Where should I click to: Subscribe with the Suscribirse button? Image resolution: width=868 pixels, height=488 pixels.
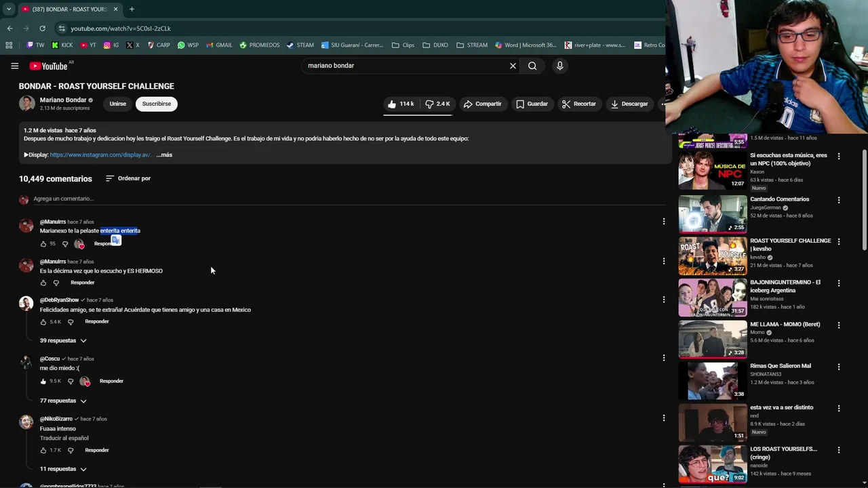click(x=157, y=104)
